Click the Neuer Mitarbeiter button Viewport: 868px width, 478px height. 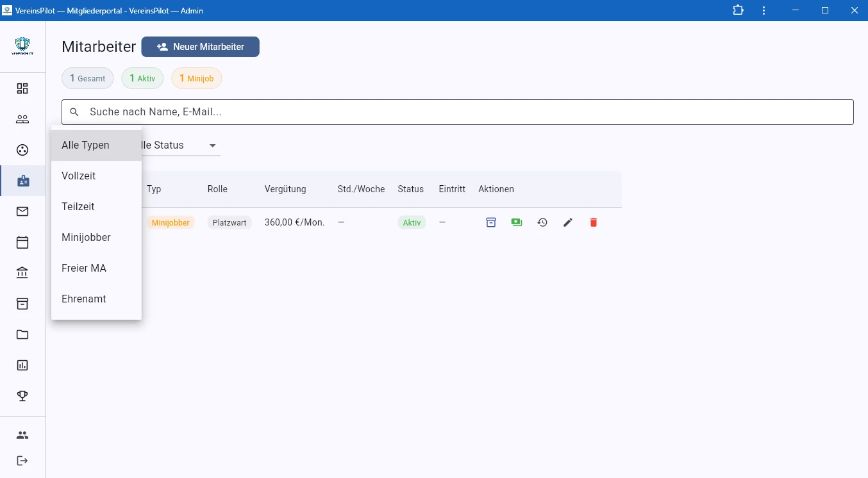200,47
